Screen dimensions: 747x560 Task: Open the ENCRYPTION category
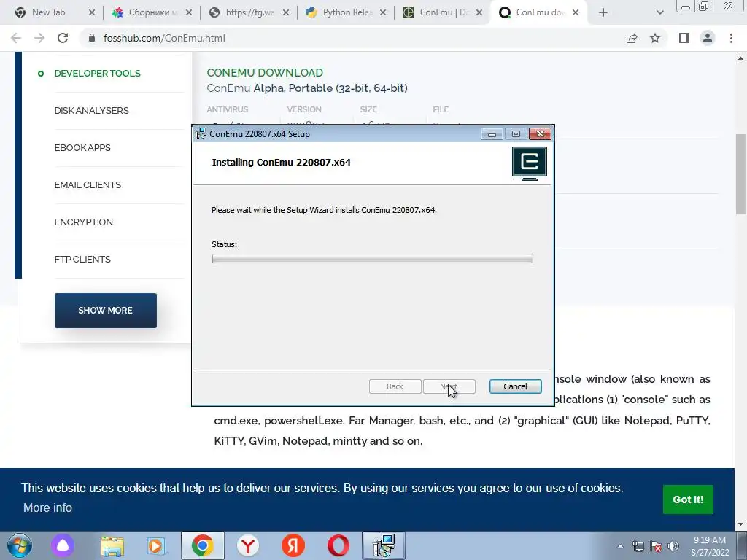click(83, 222)
